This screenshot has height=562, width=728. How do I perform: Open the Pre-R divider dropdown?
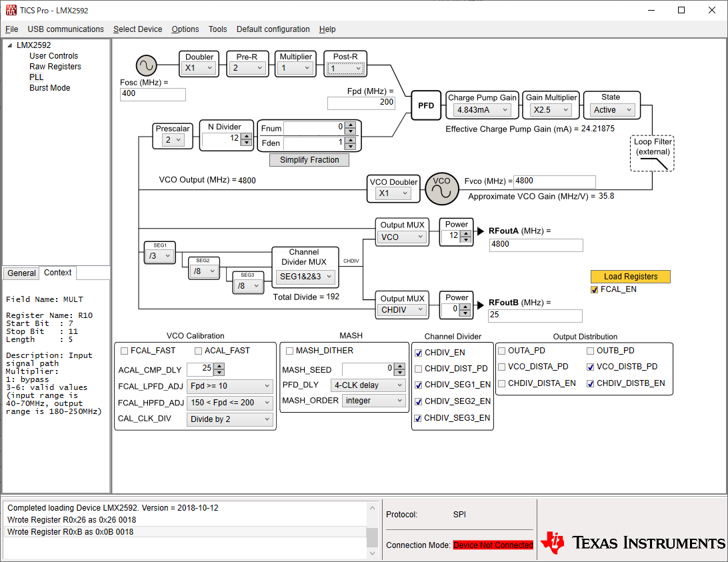(247, 68)
